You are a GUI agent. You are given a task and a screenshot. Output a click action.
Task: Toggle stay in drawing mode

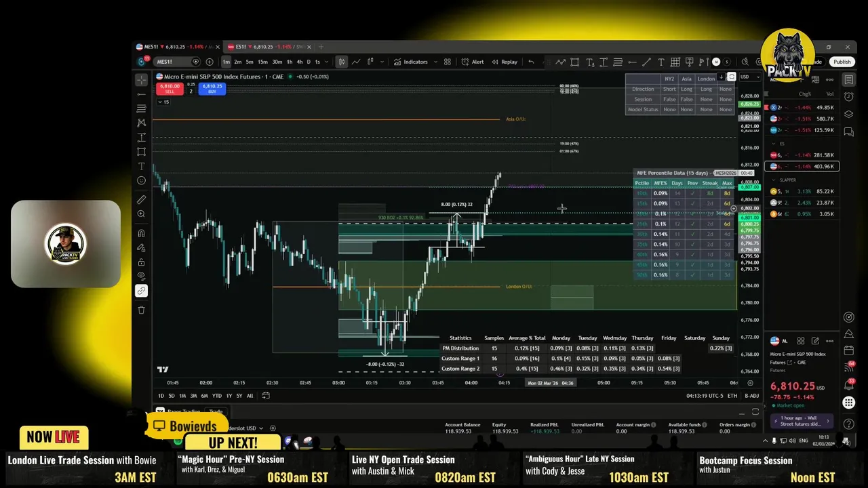pos(141,248)
